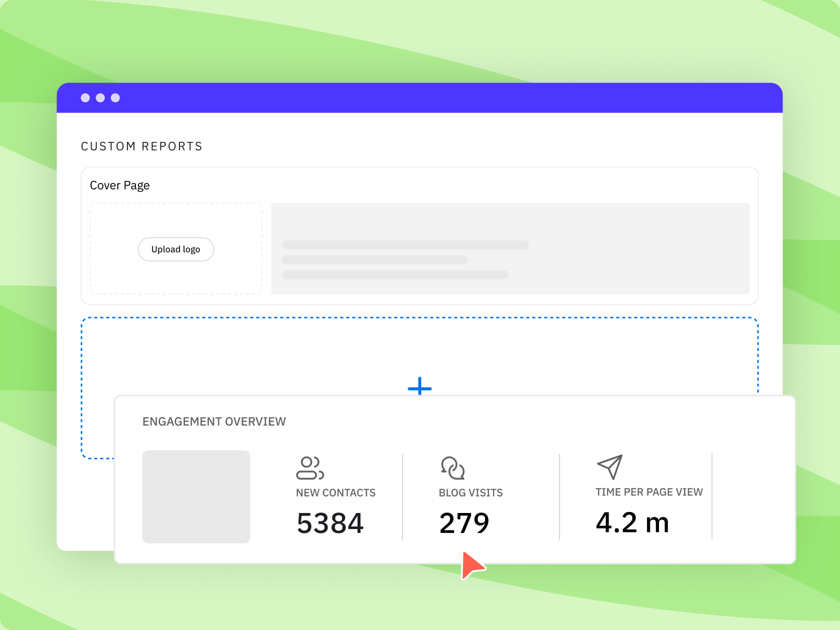
Task: Click the 5384 new contacts value
Action: pyautogui.click(x=330, y=523)
